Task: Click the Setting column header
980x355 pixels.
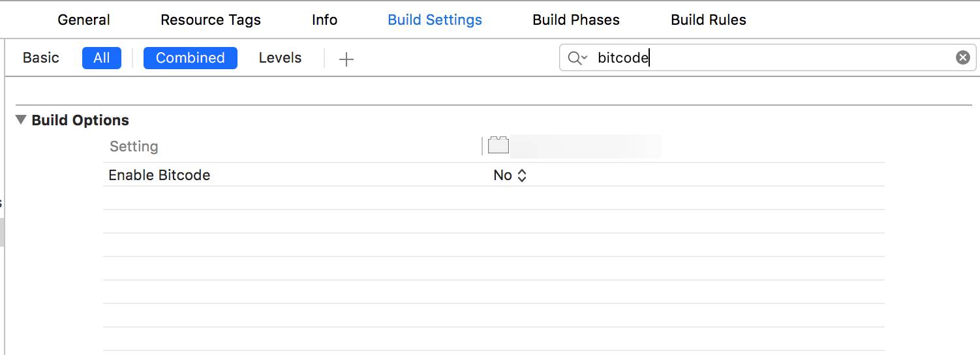Action: (134, 146)
